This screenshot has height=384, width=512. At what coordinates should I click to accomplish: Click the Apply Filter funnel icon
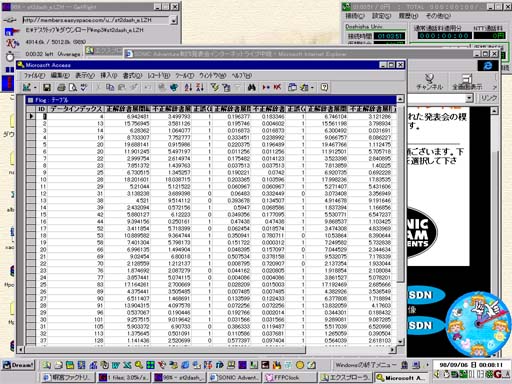(238, 87)
